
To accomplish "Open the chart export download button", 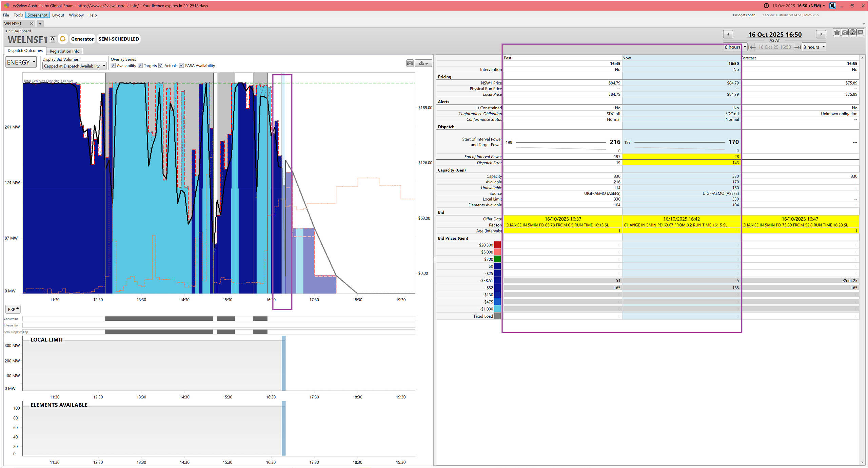I will [x=423, y=63].
